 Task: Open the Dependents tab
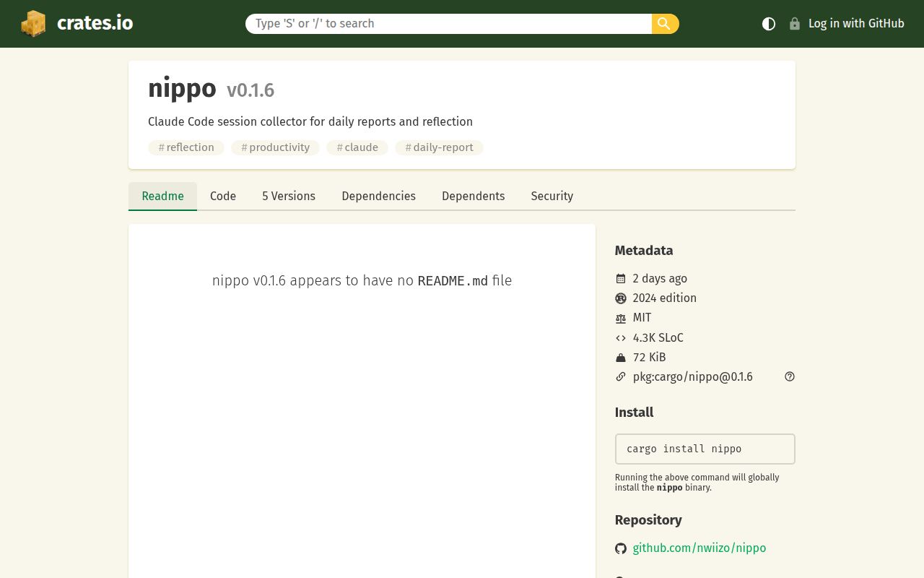coord(474,196)
